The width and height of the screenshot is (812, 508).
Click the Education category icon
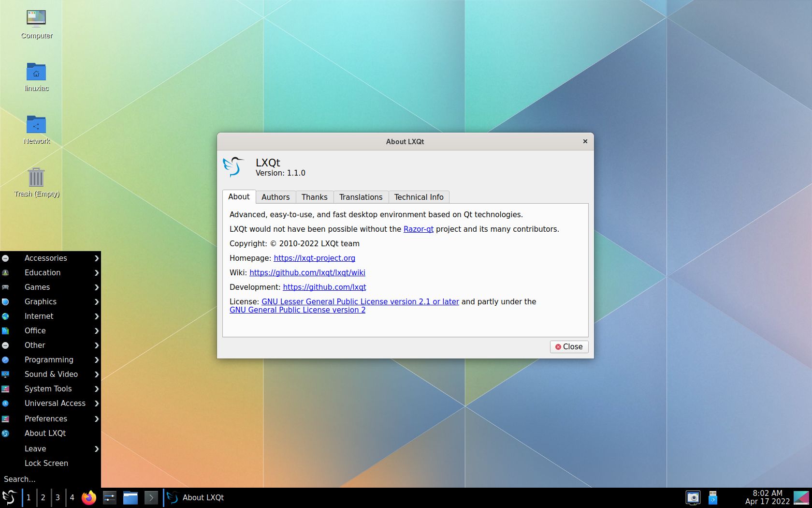(5, 273)
